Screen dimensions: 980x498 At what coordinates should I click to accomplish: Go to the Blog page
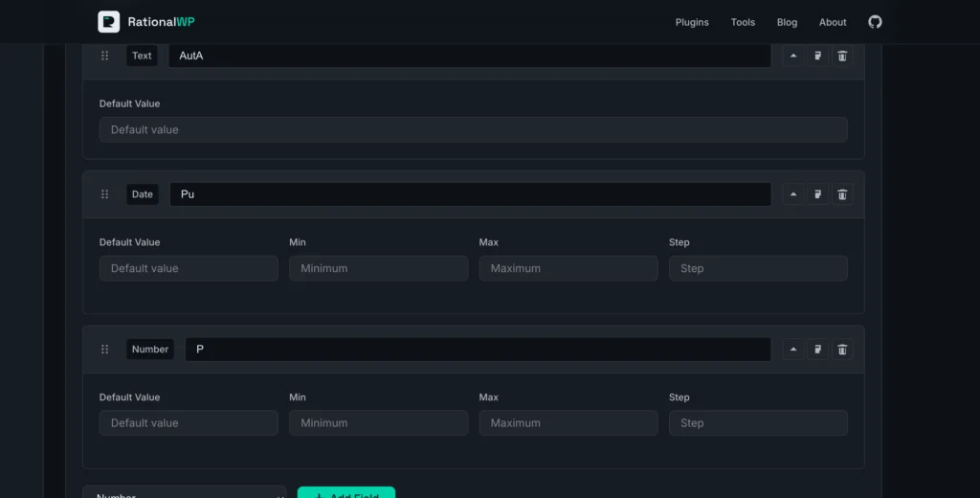[x=787, y=22]
